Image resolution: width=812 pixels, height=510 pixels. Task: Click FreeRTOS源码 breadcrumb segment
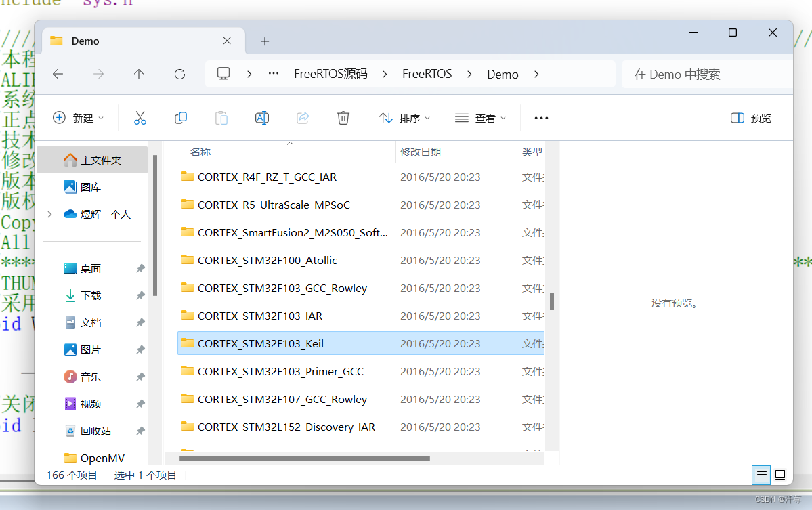coord(330,74)
